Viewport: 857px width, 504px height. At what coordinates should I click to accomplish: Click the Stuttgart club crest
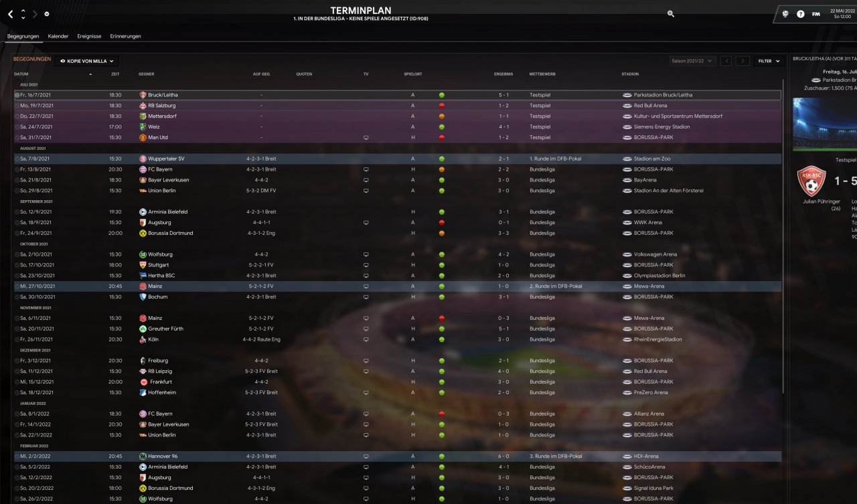click(143, 265)
